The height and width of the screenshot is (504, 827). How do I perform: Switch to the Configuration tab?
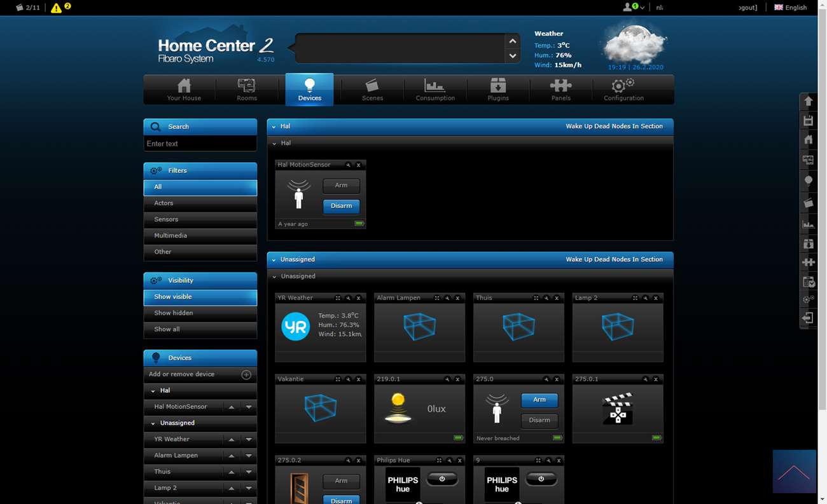623,90
